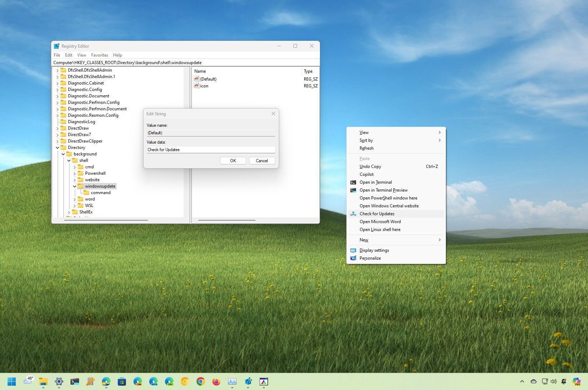Click inside the Value data field
The image size is (588, 390).
tap(211, 149)
